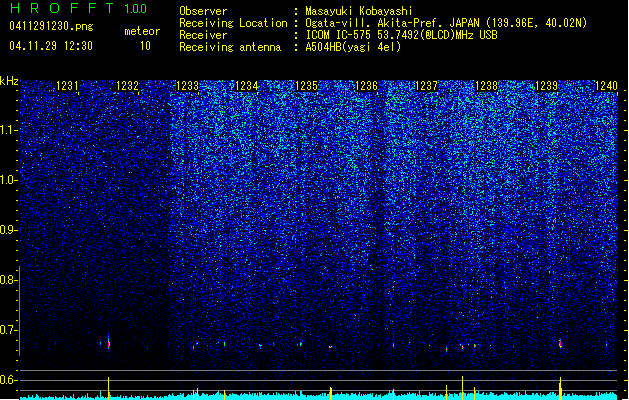Image resolution: width=629 pixels, height=400 pixels.
Task: Select the file name 0411291230.png
Action: click(51, 26)
